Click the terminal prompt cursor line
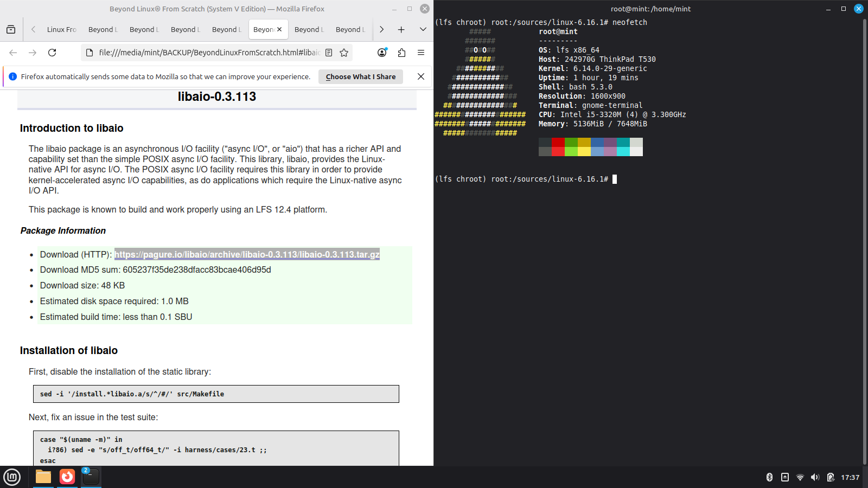The height and width of the screenshot is (488, 868). point(526,179)
